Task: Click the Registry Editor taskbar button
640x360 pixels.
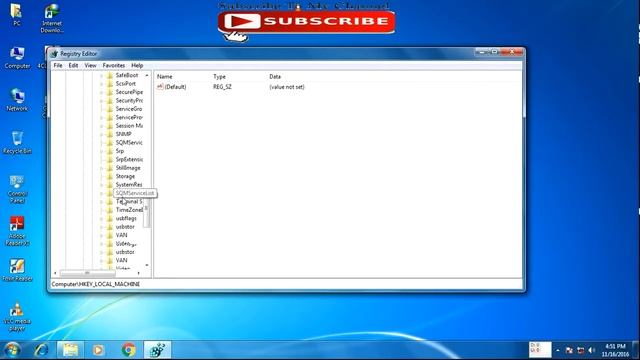Action: point(157,350)
